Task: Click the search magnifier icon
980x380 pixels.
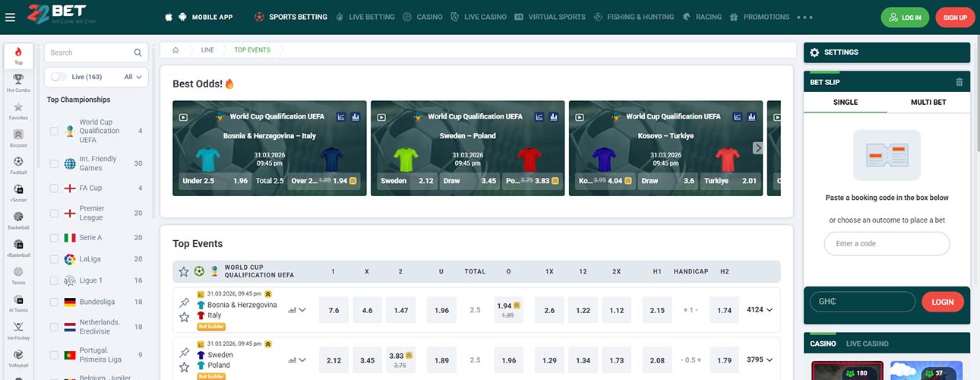Action: [138, 52]
